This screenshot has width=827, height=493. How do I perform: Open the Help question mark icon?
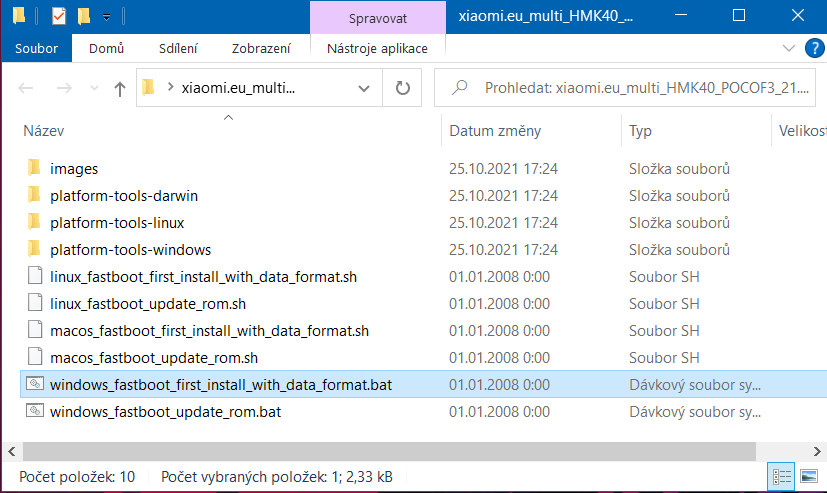click(814, 49)
